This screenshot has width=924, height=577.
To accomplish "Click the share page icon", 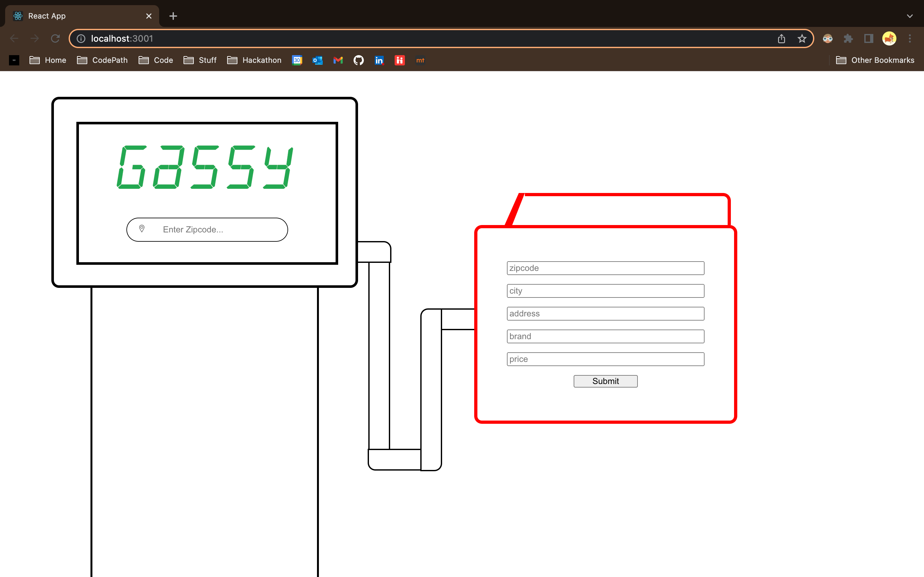I will coord(781,38).
